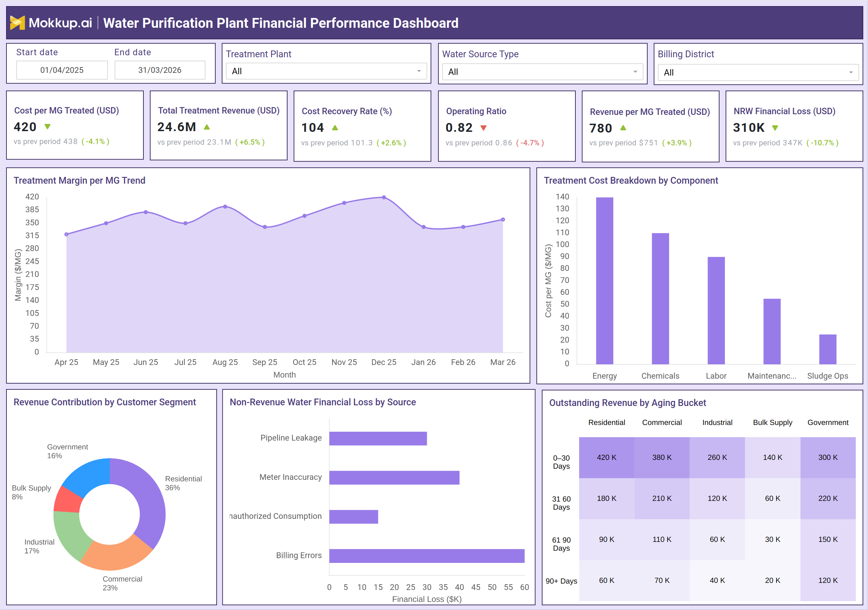Click the red down triangle beside 0.82
Image resolution: width=868 pixels, height=610 pixels.
(x=484, y=128)
